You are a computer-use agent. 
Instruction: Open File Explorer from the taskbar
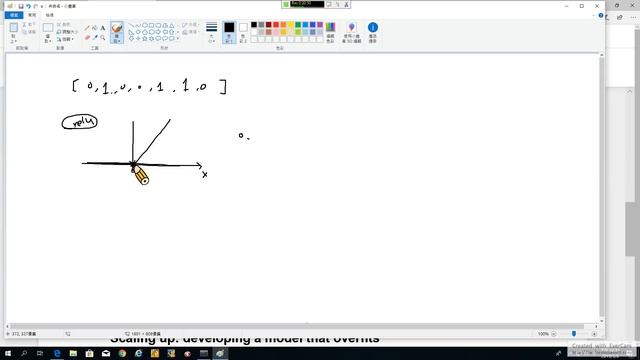click(x=73, y=353)
